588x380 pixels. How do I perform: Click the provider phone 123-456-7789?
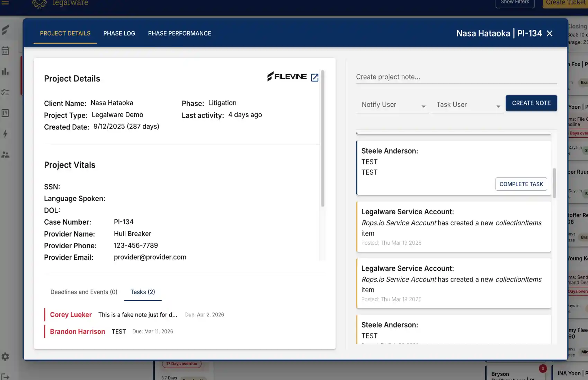(x=136, y=245)
